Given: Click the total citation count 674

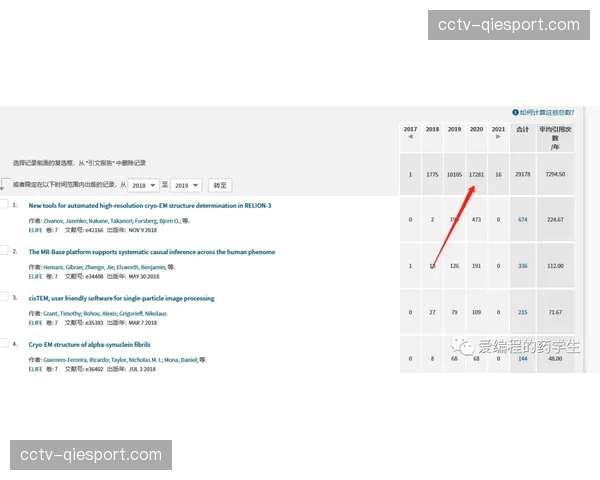Looking at the screenshot, I should (522, 220).
